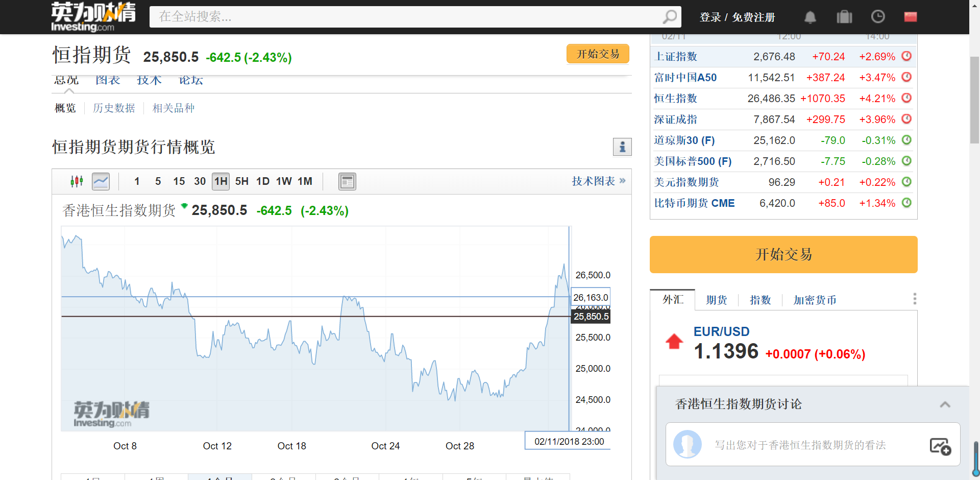The height and width of the screenshot is (480, 980).
Task: Open the 上证指数 quote link
Action: point(676,57)
